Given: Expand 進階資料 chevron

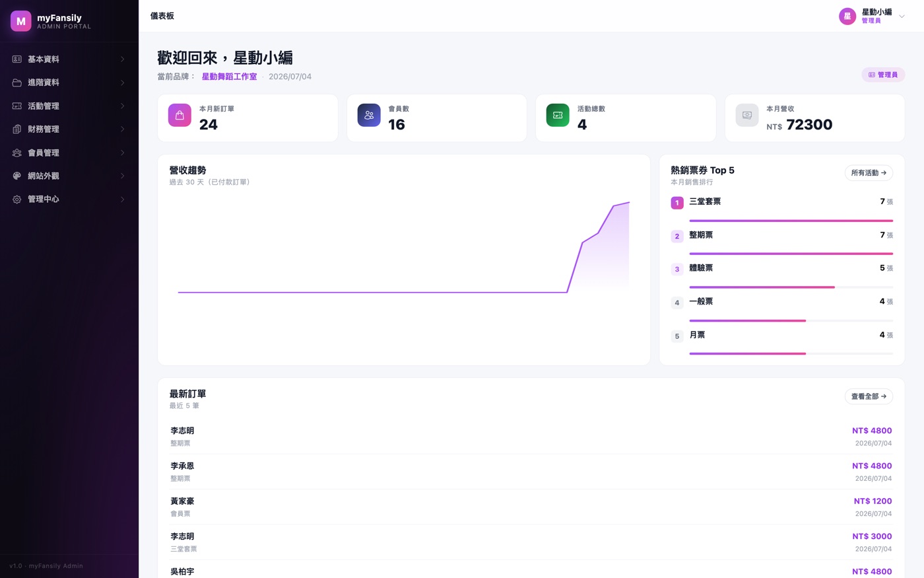Looking at the screenshot, I should point(123,83).
